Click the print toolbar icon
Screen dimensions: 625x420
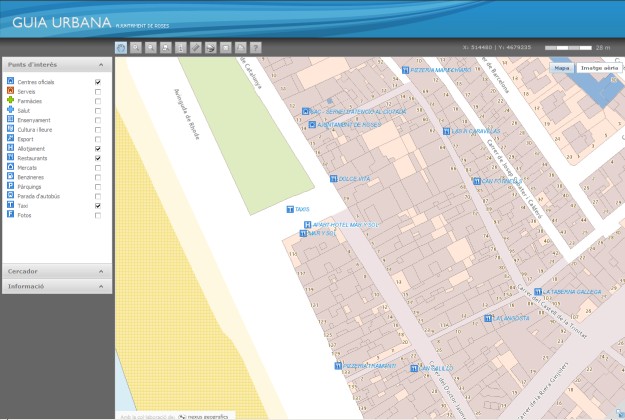pyautogui.click(x=211, y=47)
